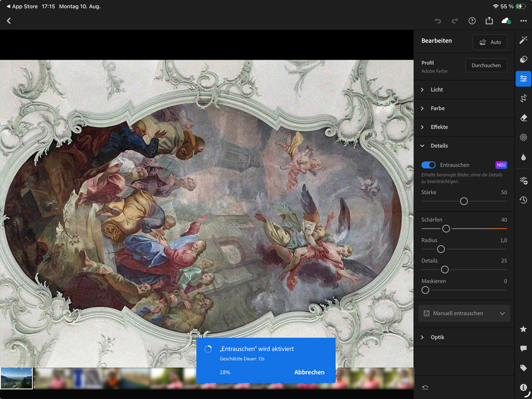The image size is (532, 399).
Task: Go back with the top-left arrow
Action: (9, 21)
